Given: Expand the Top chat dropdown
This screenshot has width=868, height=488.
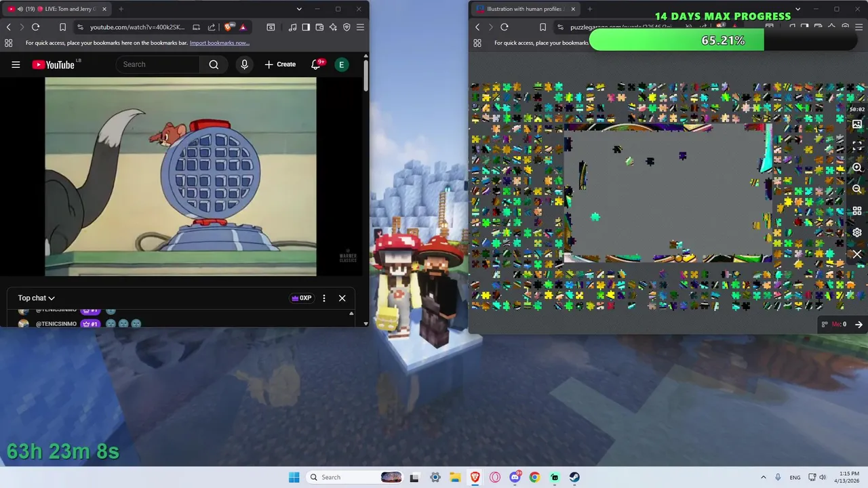Looking at the screenshot, I should [x=36, y=298].
